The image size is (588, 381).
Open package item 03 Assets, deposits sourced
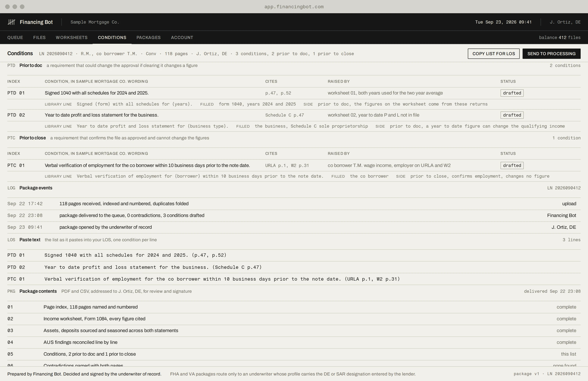click(294, 331)
